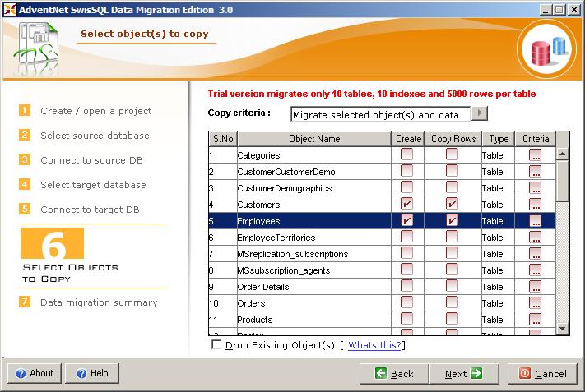
Task: Select the MSsubscription_agents row name
Action: click(284, 270)
